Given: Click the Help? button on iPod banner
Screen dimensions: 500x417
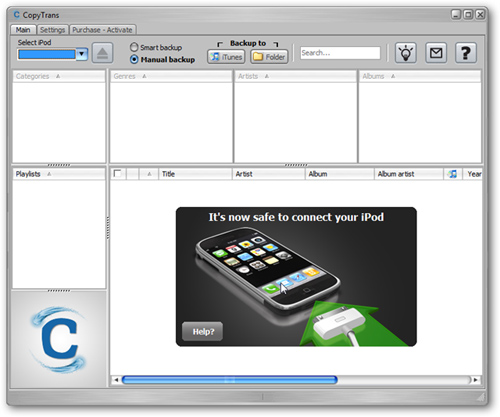Looking at the screenshot, I should (x=203, y=331).
